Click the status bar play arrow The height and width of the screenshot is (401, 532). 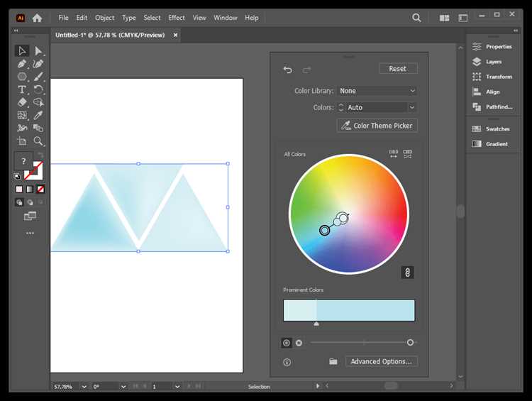click(318, 386)
